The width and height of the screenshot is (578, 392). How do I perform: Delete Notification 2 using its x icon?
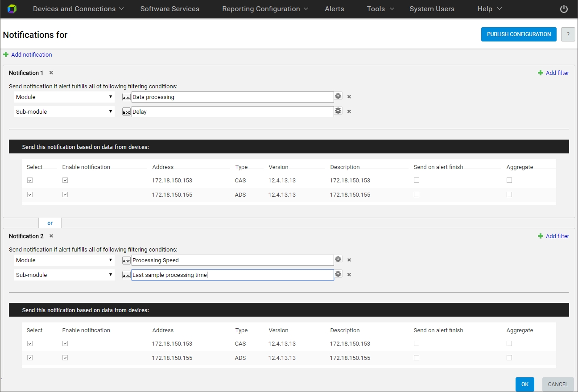point(51,236)
